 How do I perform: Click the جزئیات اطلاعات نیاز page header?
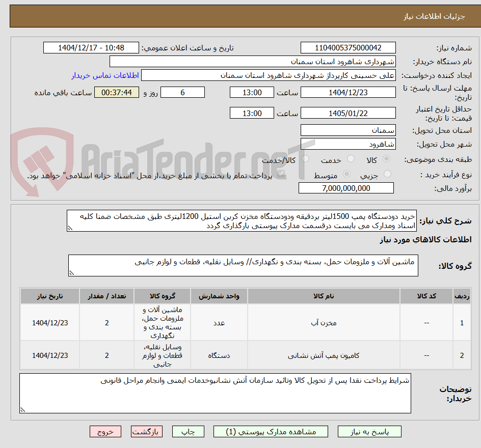[x=434, y=16]
